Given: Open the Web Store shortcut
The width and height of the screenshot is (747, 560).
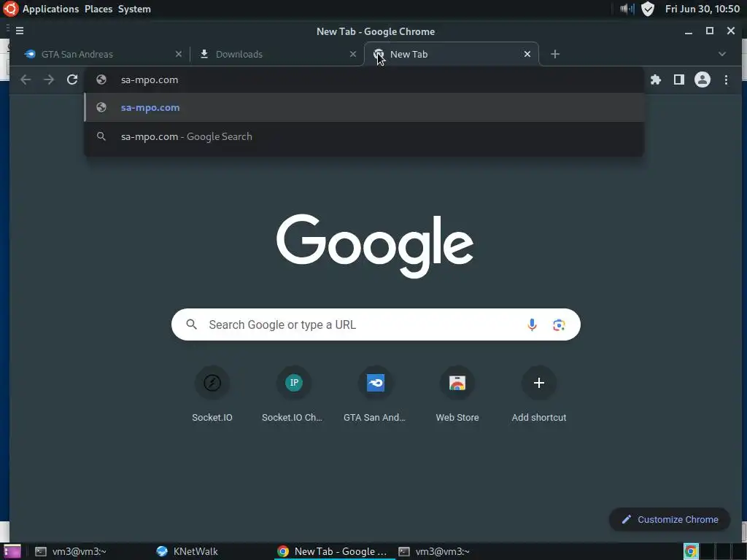Looking at the screenshot, I should (457, 394).
